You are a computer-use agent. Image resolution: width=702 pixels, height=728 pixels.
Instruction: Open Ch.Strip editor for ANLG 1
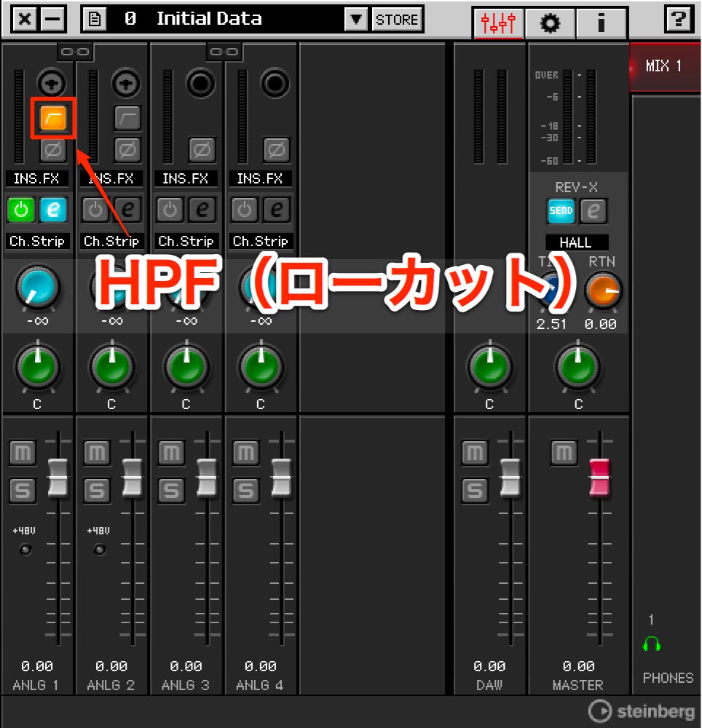(53, 210)
